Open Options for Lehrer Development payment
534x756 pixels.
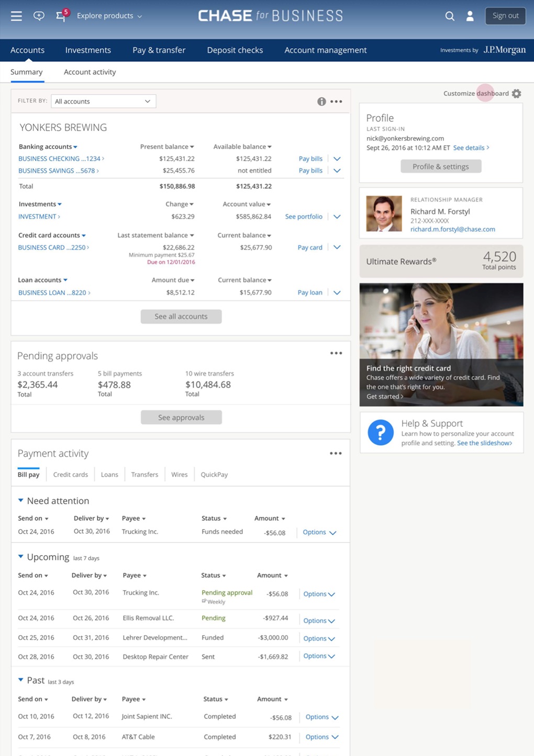[x=319, y=638]
